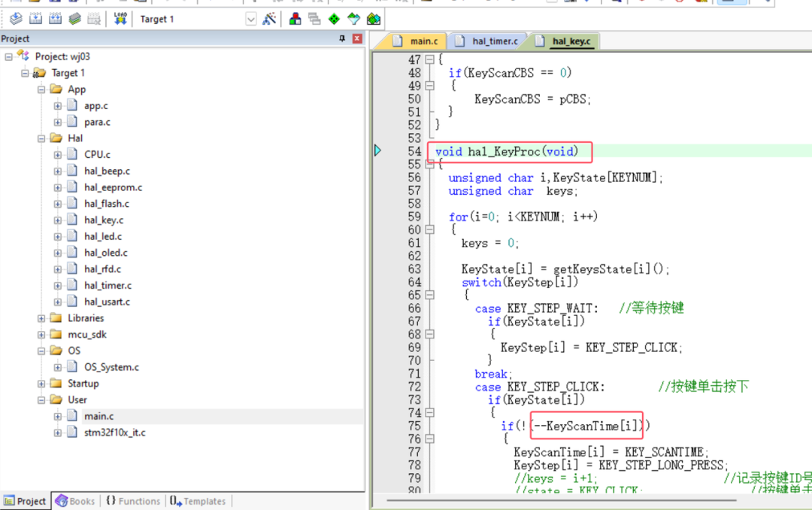Screen dimensions: 812x510
Task: Expand the Libraries folder group
Action: pyautogui.click(x=41, y=318)
